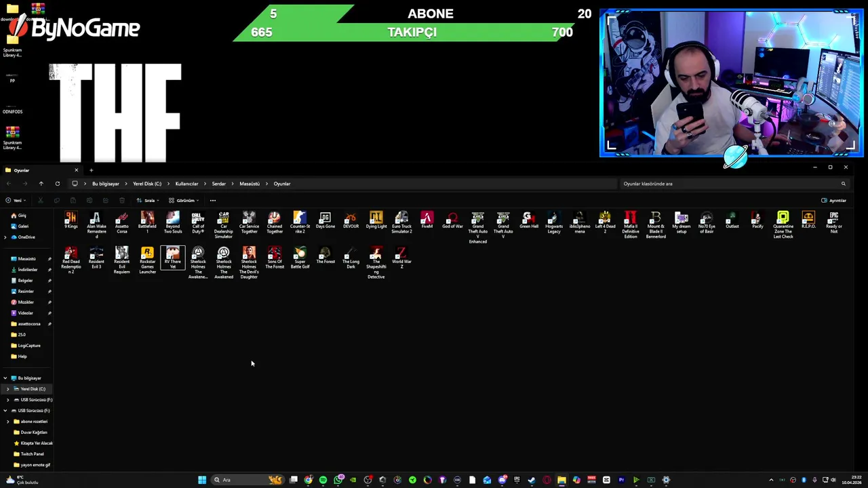Open the Windows Start menu

click(x=202, y=480)
